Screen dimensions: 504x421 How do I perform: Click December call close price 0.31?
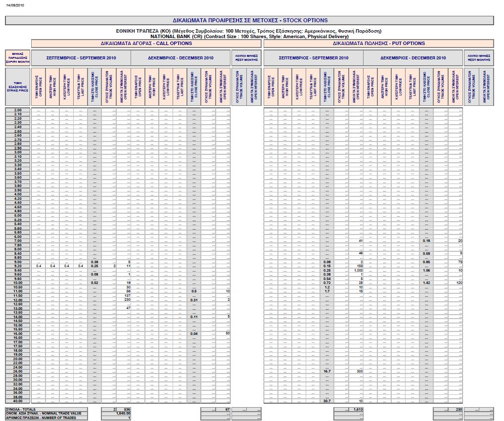pos(194,300)
